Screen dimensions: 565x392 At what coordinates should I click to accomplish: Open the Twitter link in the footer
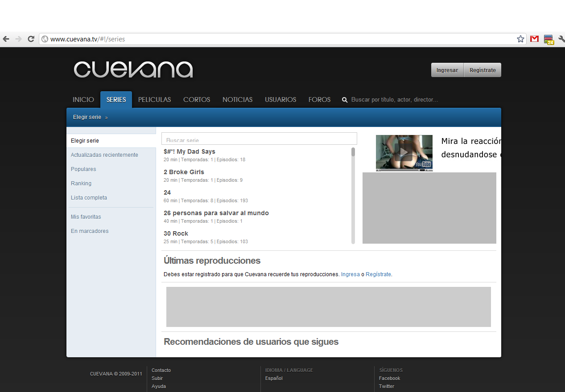(x=387, y=386)
